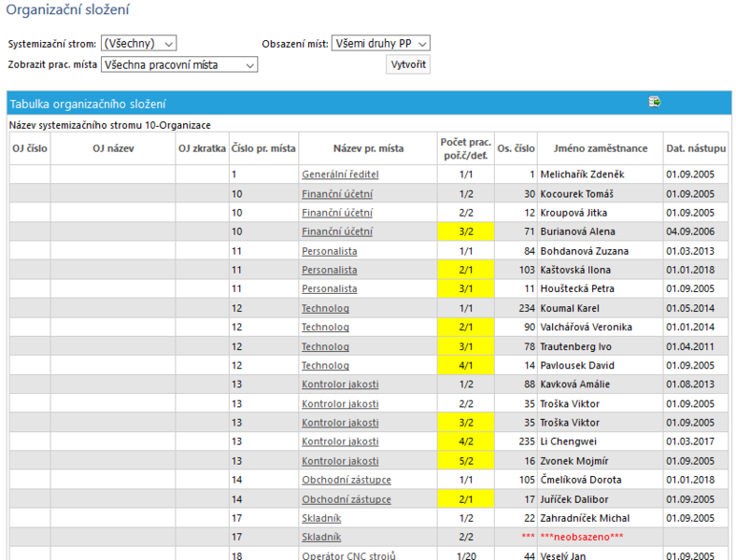The height and width of the screenshot is (560, 736).
Task: Click the Os. číslo column header
Action: (x=516, y=148)
